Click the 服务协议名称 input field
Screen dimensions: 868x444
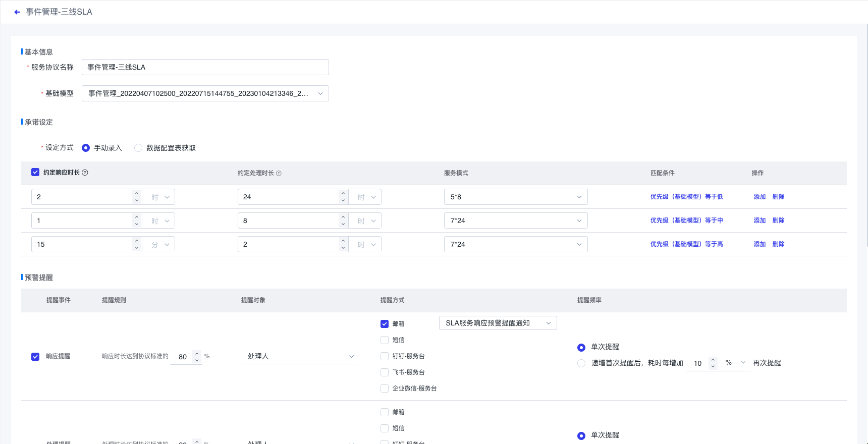tap(205, 67)
